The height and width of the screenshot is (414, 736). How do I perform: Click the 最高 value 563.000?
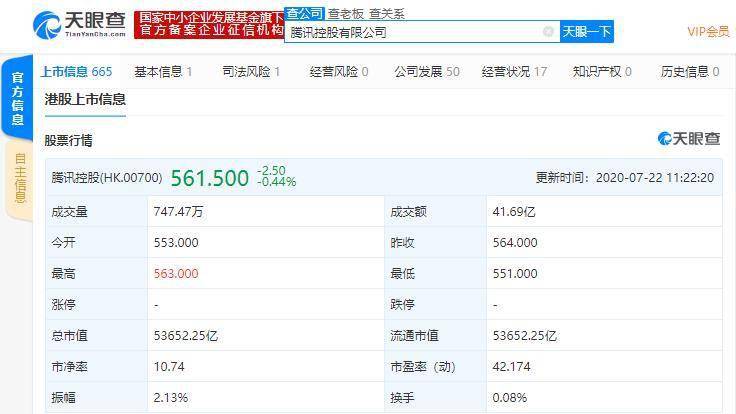176,274
